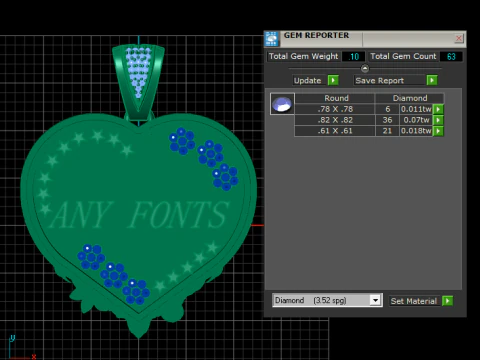This screenshot has height=360, width=480.
Task: Click the Round column header
Action: [x=335, y=98]
